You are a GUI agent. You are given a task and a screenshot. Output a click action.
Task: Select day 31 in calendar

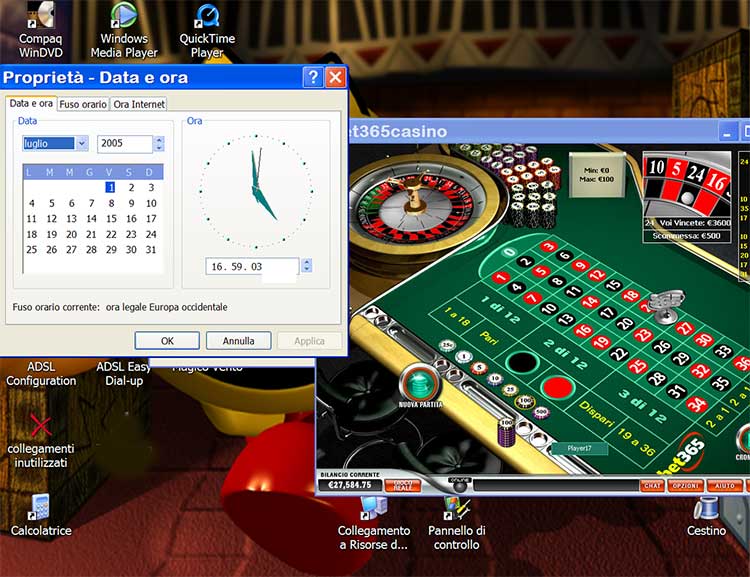pos(151,250)
